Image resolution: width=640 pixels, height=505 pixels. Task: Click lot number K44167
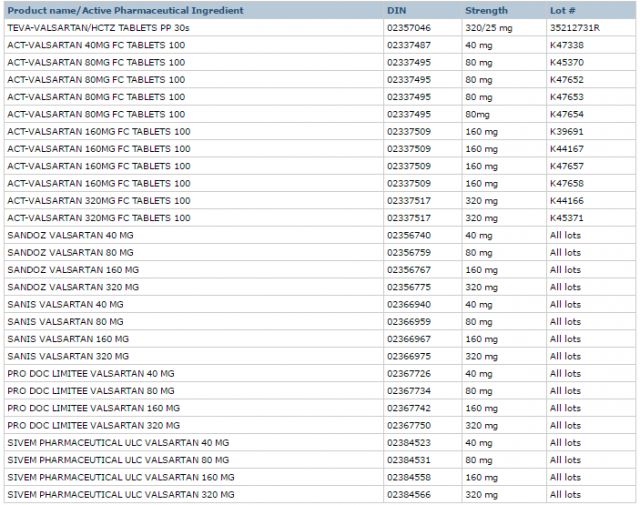click(567, 149)
